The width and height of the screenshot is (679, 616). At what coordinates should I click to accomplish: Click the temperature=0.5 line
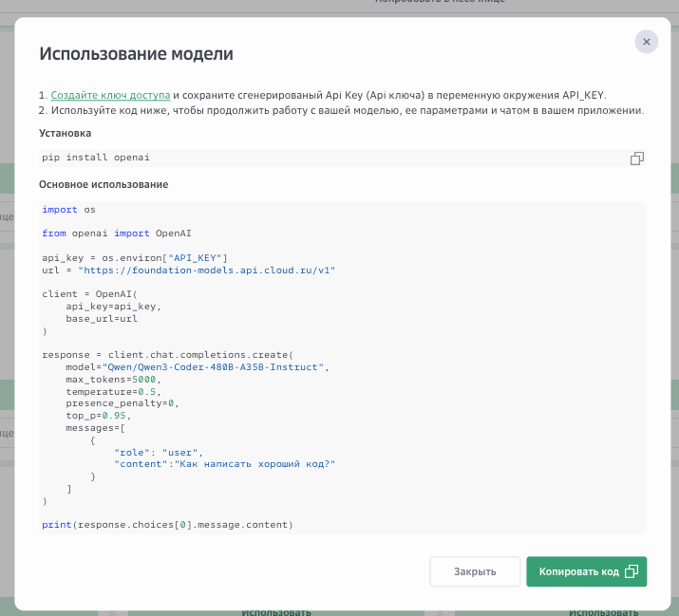(x=113, y=392)
